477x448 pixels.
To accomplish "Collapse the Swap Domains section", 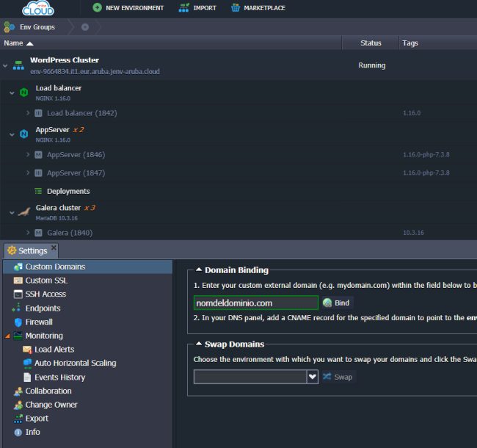I will point(199,344).
